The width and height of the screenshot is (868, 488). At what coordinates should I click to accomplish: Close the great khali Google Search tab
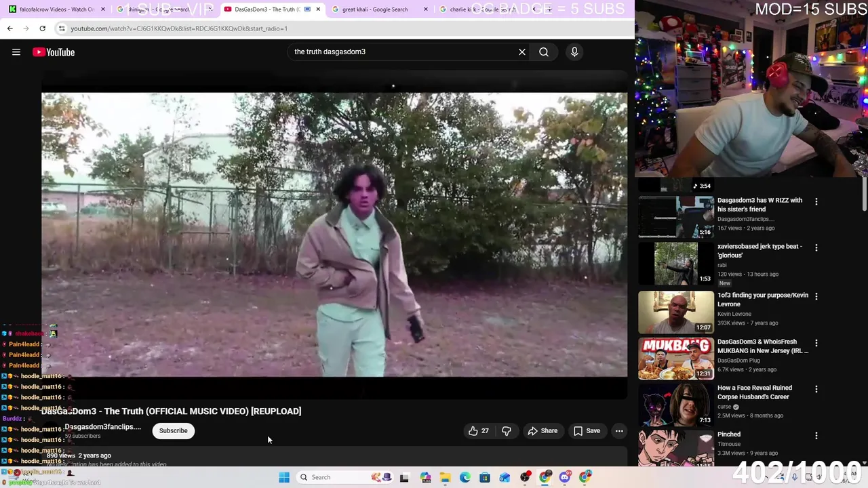click(x=426, y=9)
